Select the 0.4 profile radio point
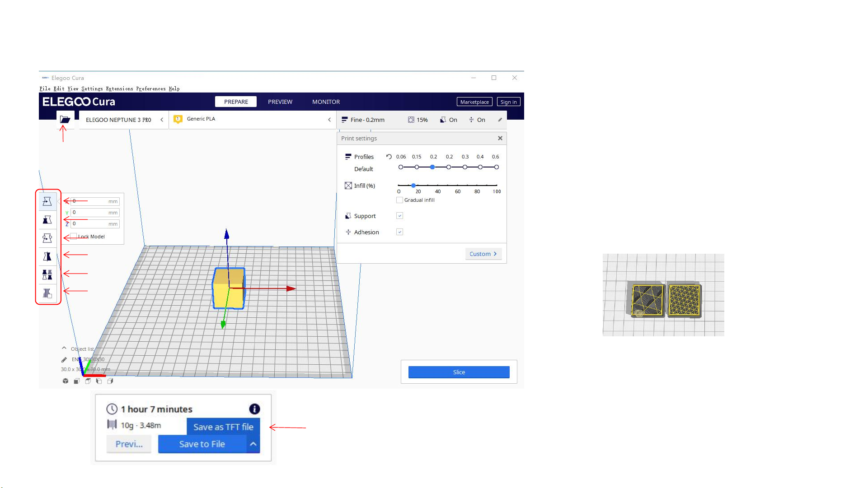This screenshot has width=868, height=488. (x=480, y=167)
